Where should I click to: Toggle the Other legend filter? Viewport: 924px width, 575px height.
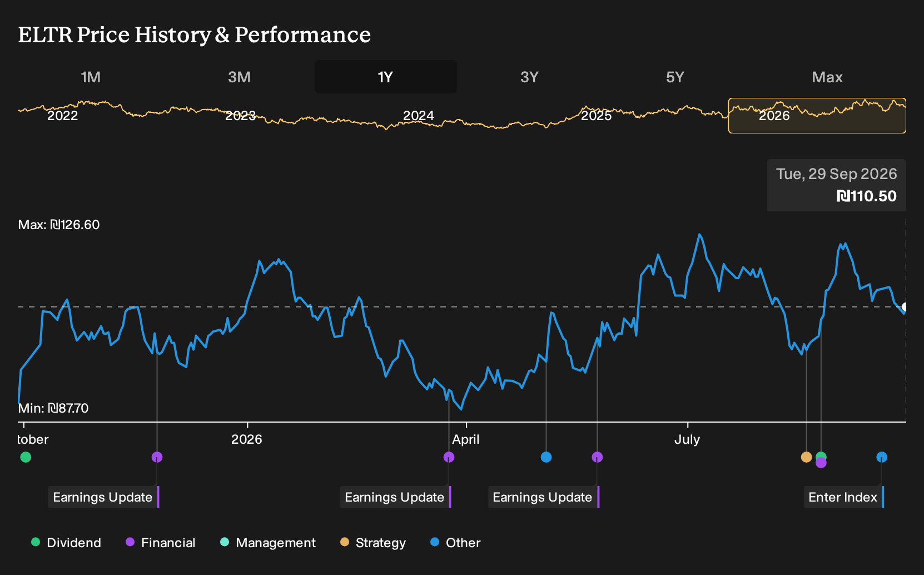point(455,543)
